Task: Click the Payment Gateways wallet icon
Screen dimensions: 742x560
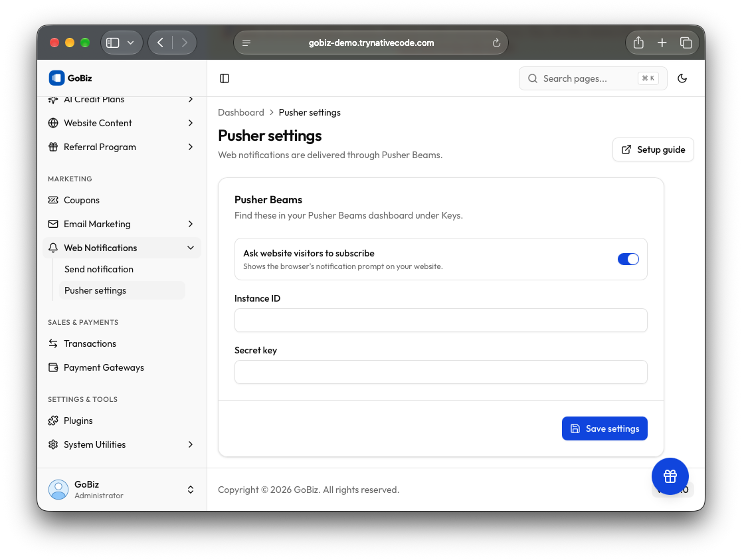Action: coord(53,368)
